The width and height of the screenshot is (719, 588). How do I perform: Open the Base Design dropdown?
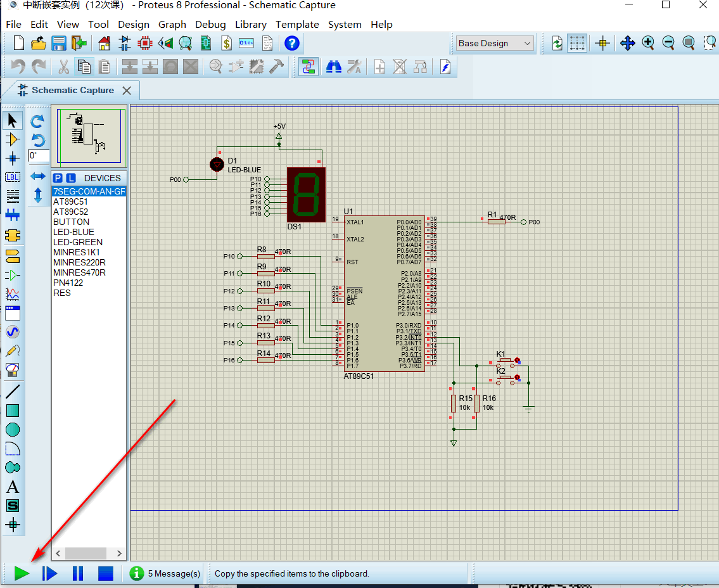[494, 44]
